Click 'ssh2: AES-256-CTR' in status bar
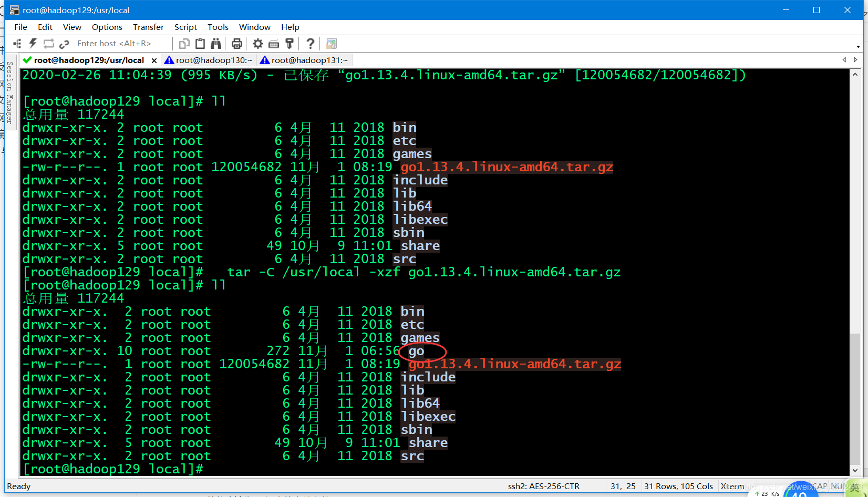 point(544,486)
